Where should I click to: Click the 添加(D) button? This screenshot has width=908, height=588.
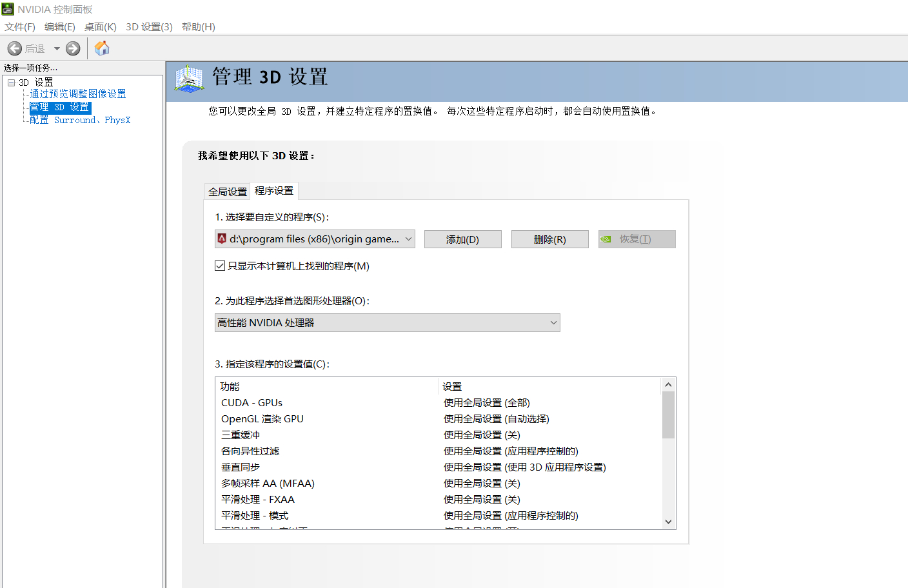tap(463, 239)
